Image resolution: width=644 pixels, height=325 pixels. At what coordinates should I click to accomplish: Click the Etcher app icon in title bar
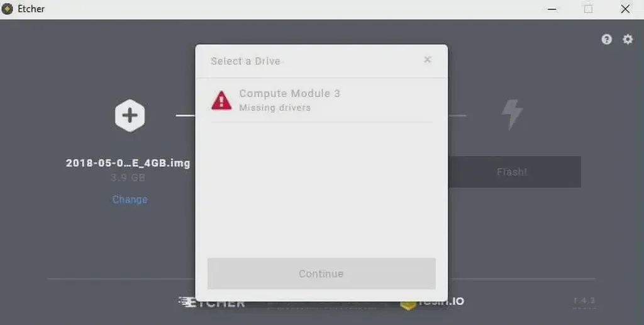[8, 9]
